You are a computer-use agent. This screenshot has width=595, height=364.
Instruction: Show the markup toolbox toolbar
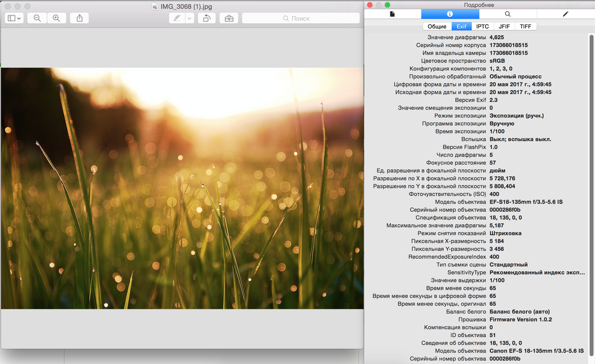[x=228, y=18]
